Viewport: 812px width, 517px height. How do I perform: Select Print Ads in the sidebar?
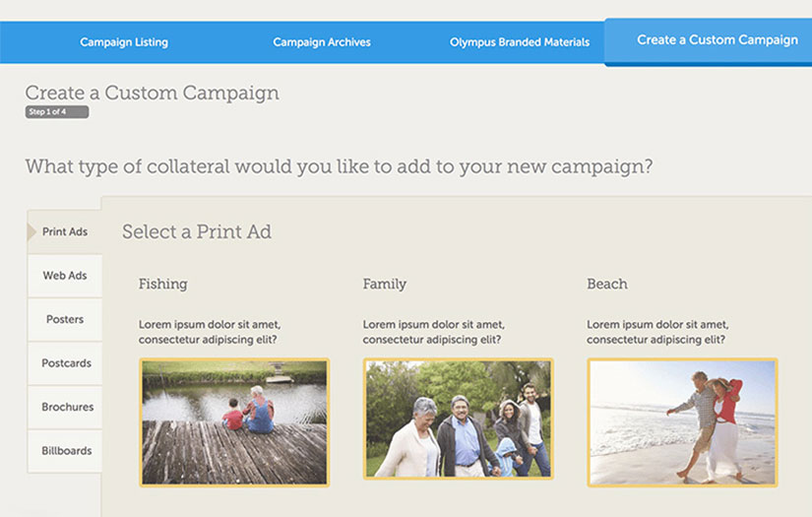(x=65, y=231)
